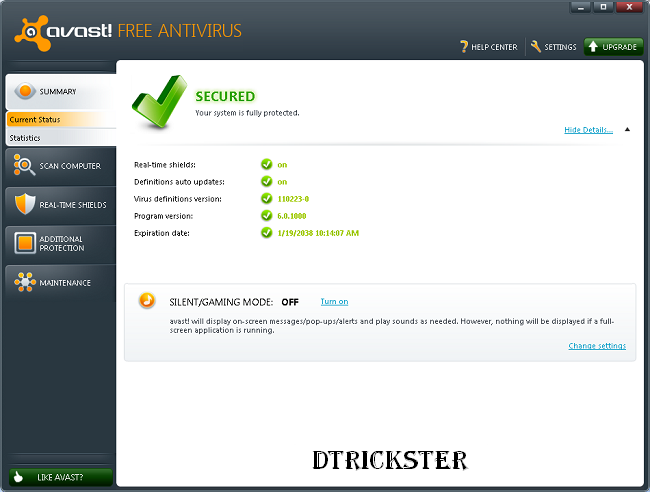Open the Maintenance section

(x=61, y=283)
